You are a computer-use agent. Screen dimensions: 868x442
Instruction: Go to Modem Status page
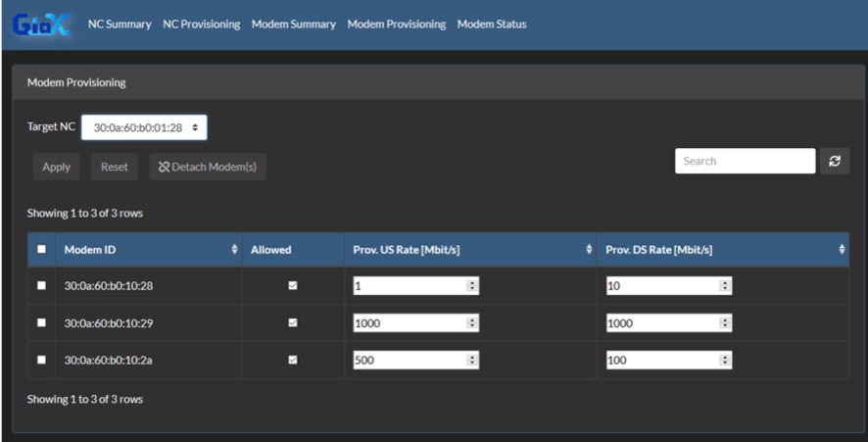coord(492,25)
